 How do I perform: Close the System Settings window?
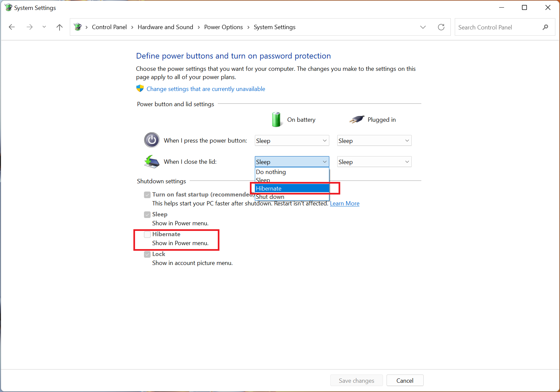coord(548,7)
